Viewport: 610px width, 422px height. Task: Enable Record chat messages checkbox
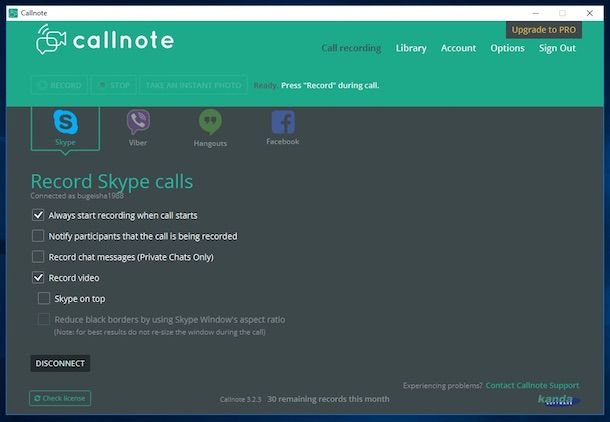click(x=38, y=257)
